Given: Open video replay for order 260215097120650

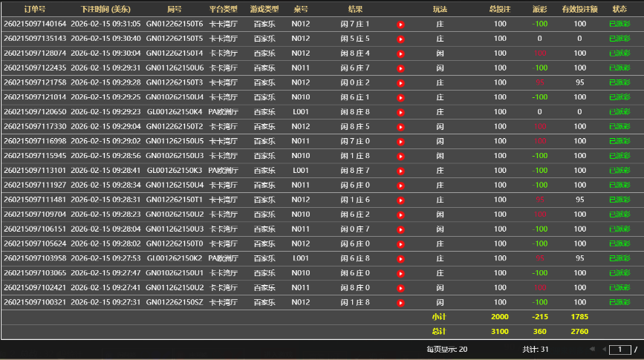Looking at the screenshot, I should 400,112.
